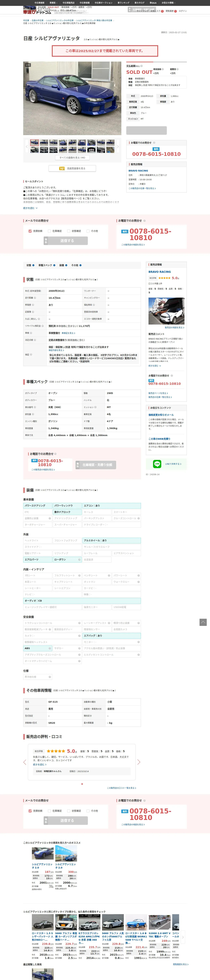Check 状態確認 in the bottom mail inquiry form
This screenshot has width=210, height=980.
point(69,811)
